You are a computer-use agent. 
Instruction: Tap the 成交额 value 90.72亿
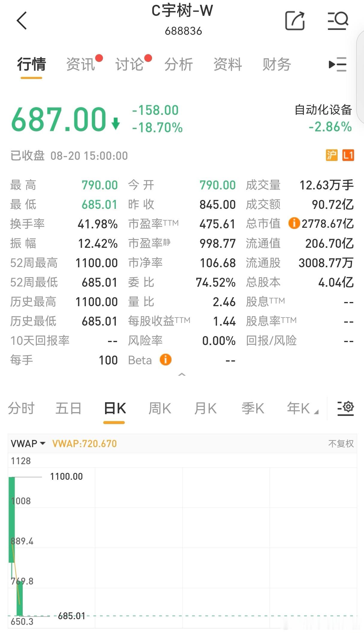pyautogui.click(x=333, y=205)
